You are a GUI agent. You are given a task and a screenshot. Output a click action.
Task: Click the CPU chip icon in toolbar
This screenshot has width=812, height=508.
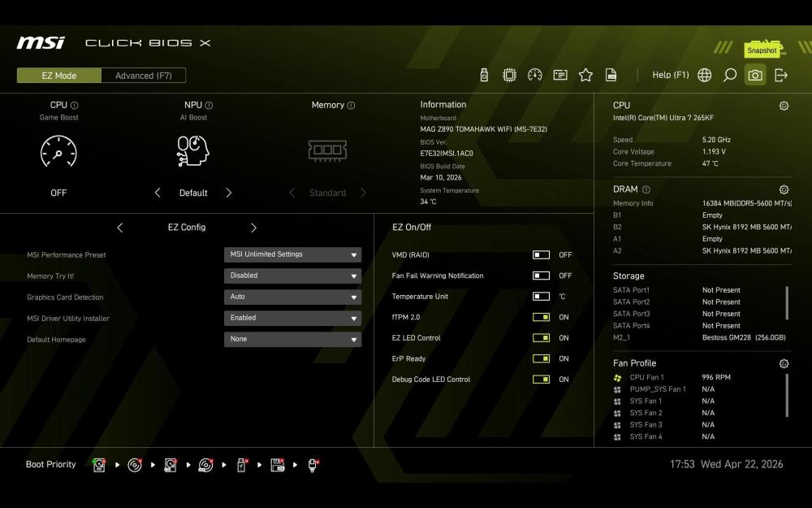[x=509, y=75]
